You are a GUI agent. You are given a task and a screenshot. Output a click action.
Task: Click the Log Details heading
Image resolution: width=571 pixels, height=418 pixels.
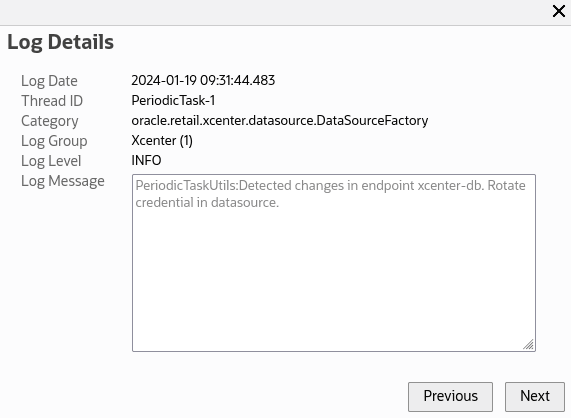[x=60, y=42]
